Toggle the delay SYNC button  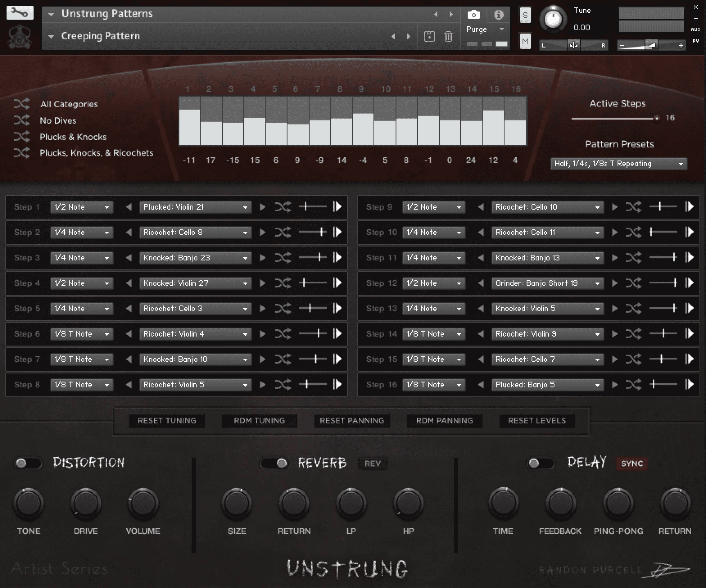pyautogui.click(x=632, y=464)
